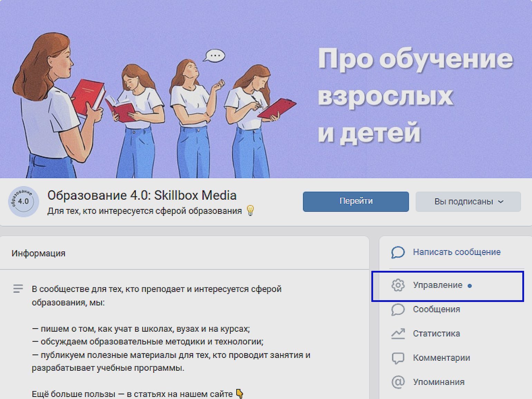Click the gear icon next to Управление
Screen dimensions: 532x399
(398, 285)
